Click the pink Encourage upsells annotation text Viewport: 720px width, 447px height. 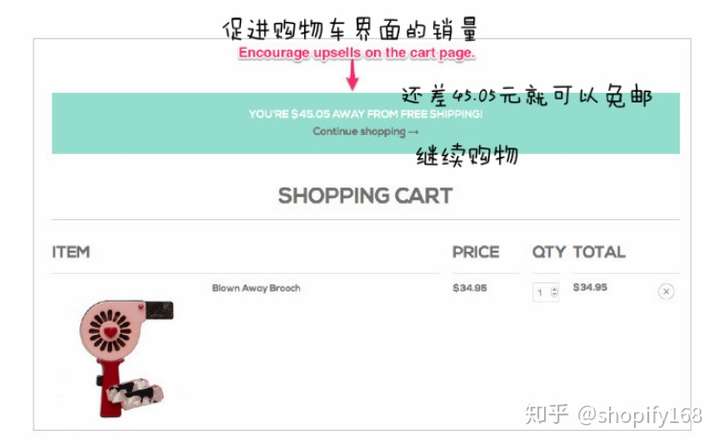coord(356,53)
